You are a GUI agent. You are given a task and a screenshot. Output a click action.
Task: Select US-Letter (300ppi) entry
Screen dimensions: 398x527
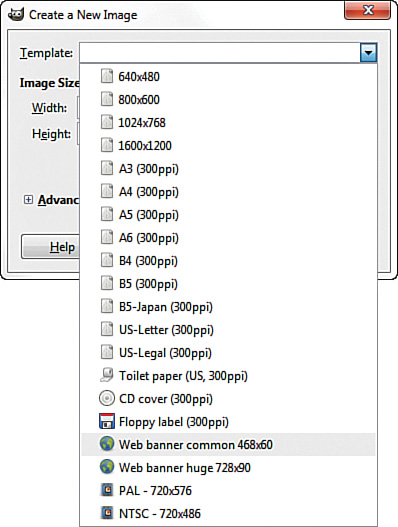[228, 330]
